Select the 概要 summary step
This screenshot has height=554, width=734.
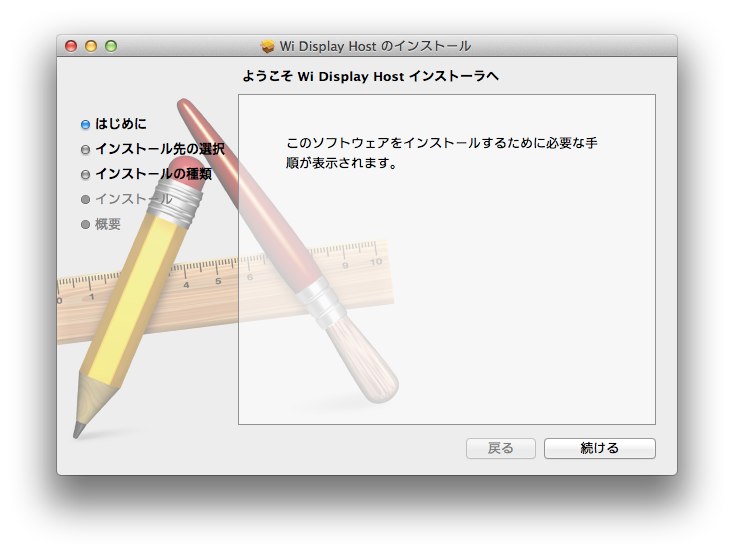[108, 224]
